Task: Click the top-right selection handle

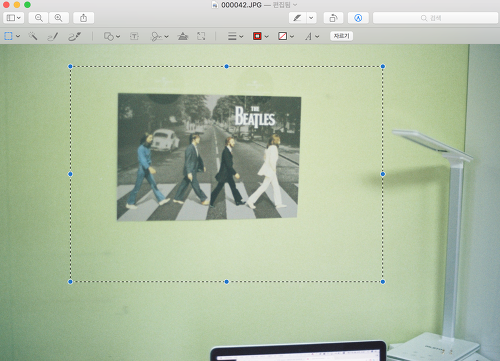Action: tap(383, 66)
